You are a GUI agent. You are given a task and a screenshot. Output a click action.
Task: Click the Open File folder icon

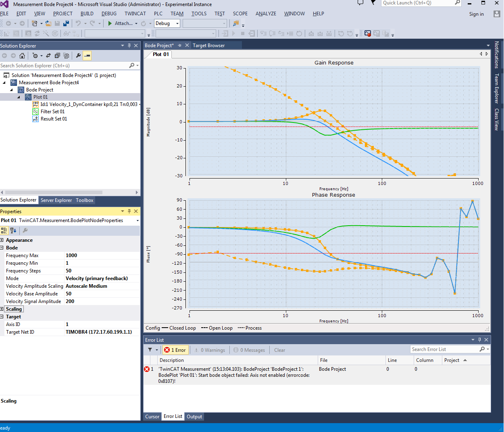pyautogui.click(x=48, y=23)
